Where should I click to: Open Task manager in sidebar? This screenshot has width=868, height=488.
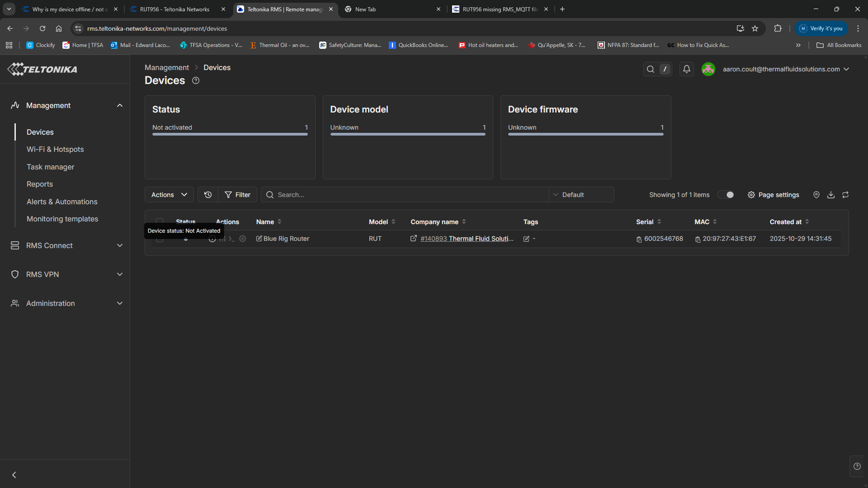(50, 167)
